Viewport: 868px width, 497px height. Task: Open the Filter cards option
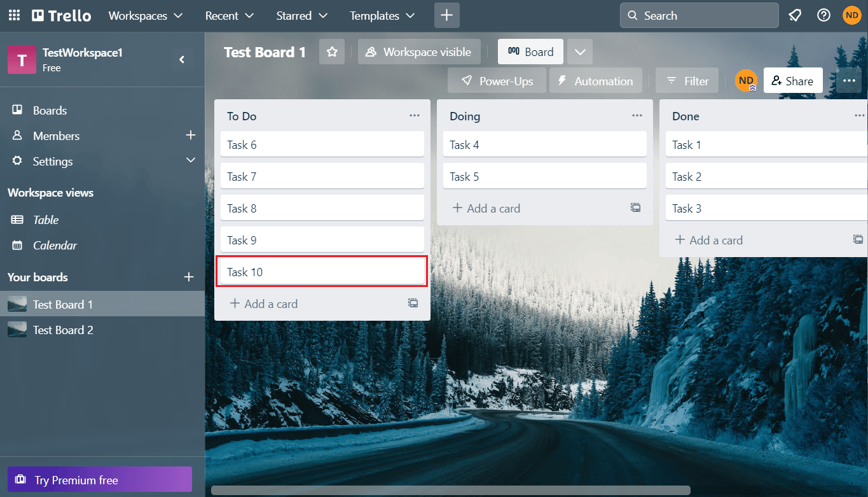pyautogui.click(x=687, y=81)
